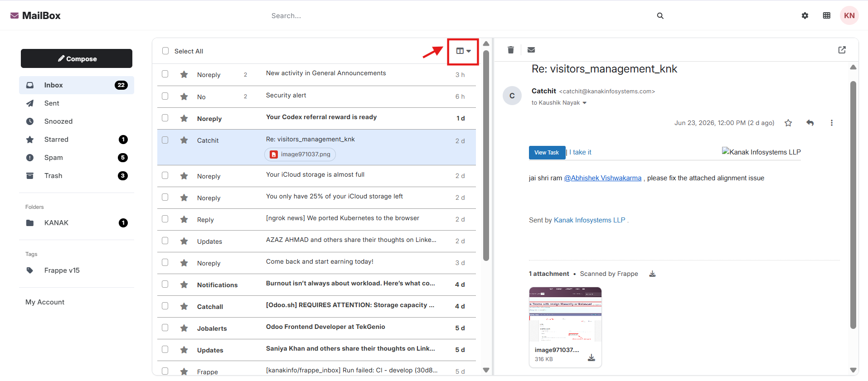The image size is (868, 381).
Task: Open My Account
Action: (x=45, y=302)
